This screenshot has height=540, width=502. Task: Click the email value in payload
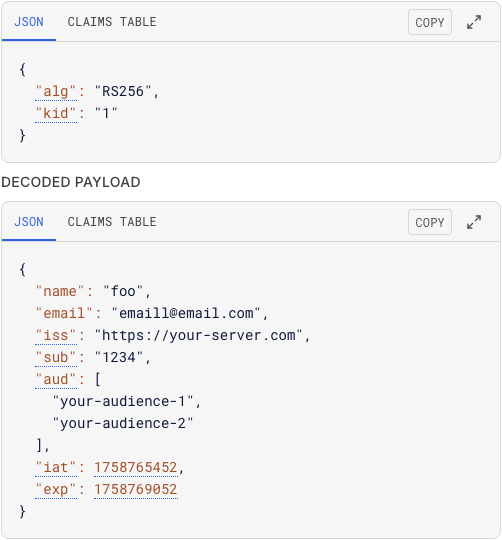[x=186, y=313]
